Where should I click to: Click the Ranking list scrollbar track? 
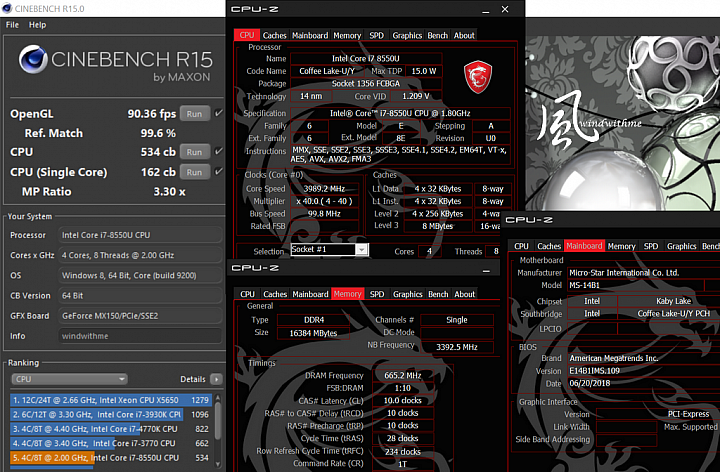tap(218, 449)
